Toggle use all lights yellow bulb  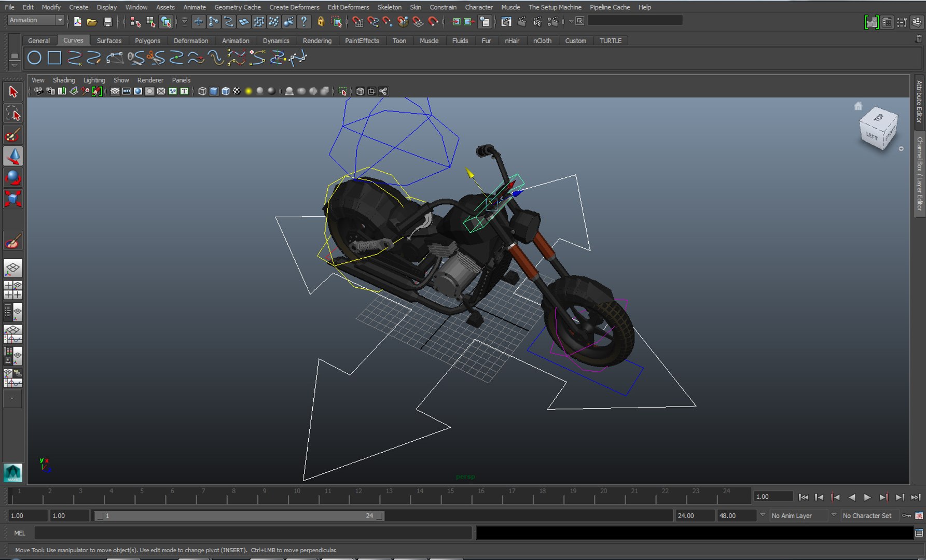248,91
